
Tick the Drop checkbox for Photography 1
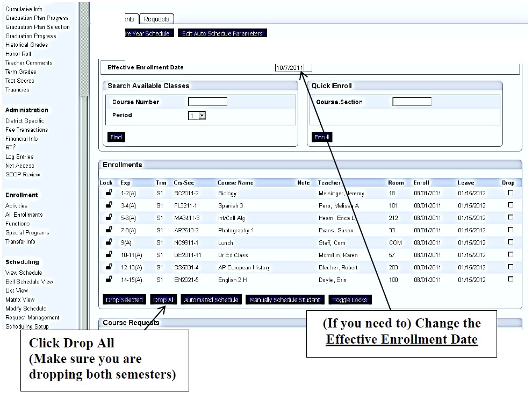click(x=510, y=230)
